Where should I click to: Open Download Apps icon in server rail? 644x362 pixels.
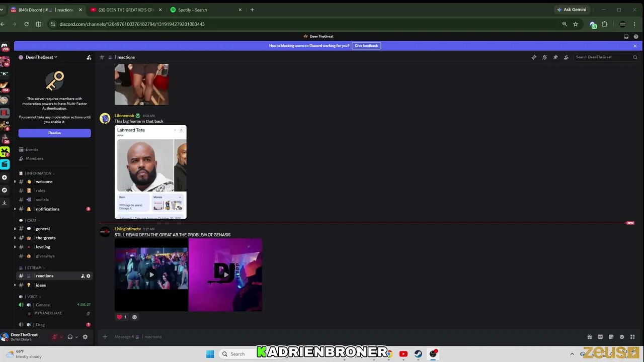click(x=5, y=203)
